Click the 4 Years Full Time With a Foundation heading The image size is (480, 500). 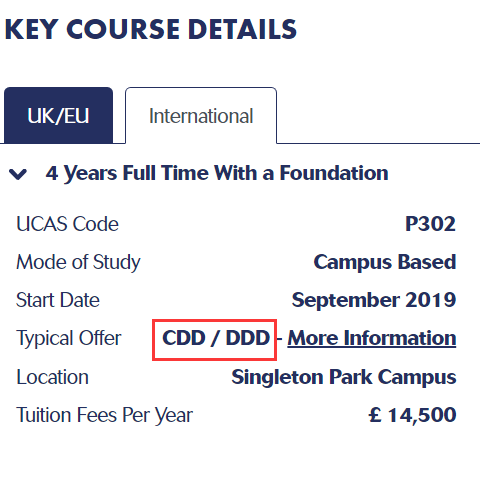coord(217,173)
